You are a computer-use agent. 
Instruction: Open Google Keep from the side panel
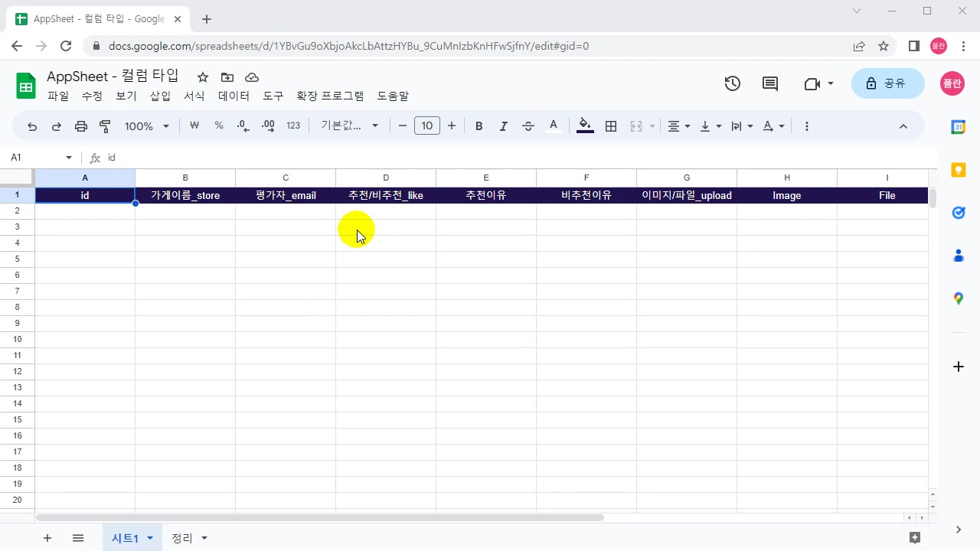959,170
